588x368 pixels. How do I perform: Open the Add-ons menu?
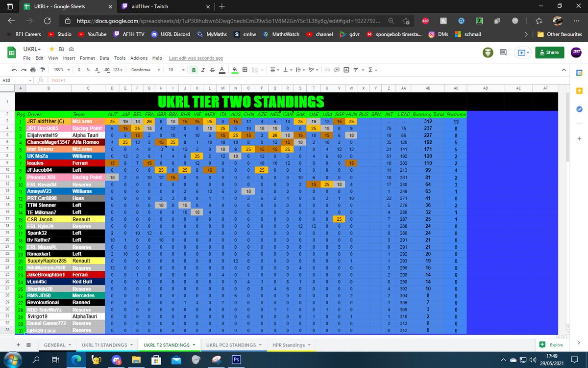click(x=139, y=58)
